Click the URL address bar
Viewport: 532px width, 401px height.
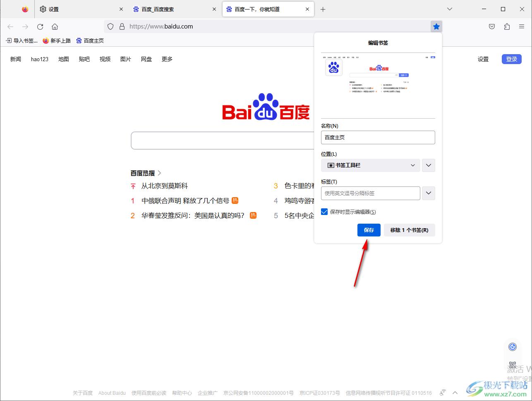273,26
